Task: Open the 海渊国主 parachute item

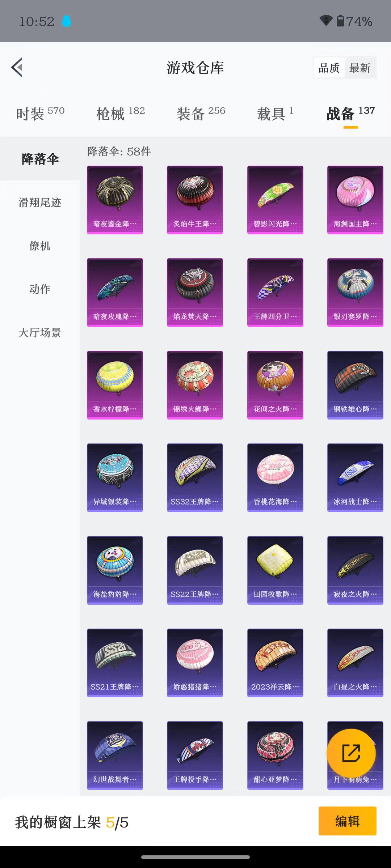Action: (x=355, y=200)
